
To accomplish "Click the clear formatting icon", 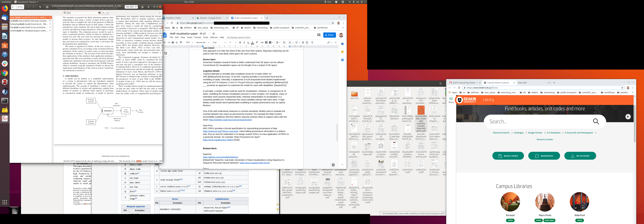I will 312,43.
